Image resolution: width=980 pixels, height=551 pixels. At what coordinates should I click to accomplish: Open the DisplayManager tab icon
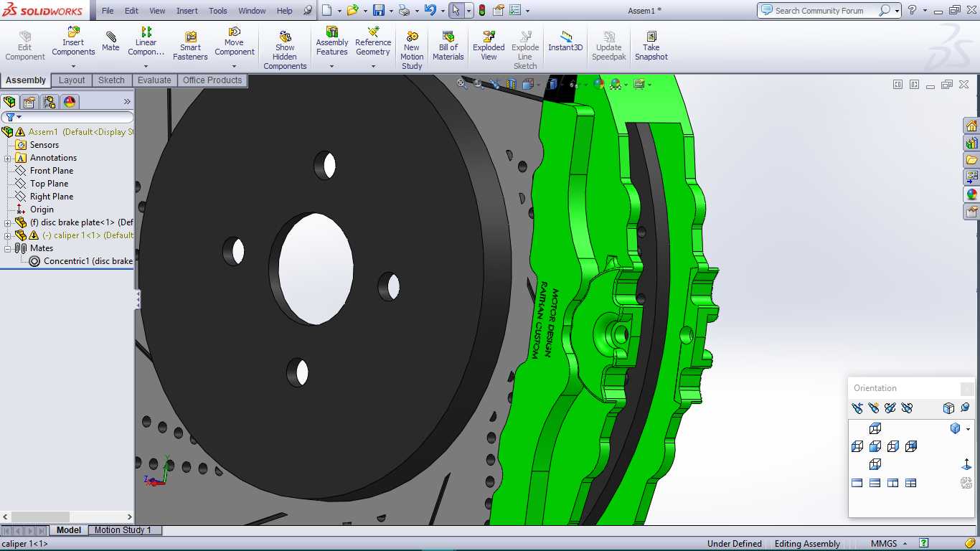(x=70, y=102)
